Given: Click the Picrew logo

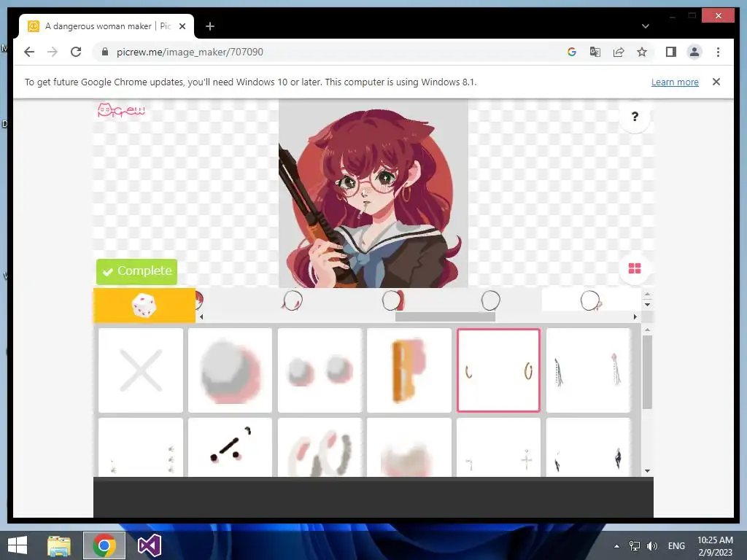Looking at the screenshot, I should point(121,111).
